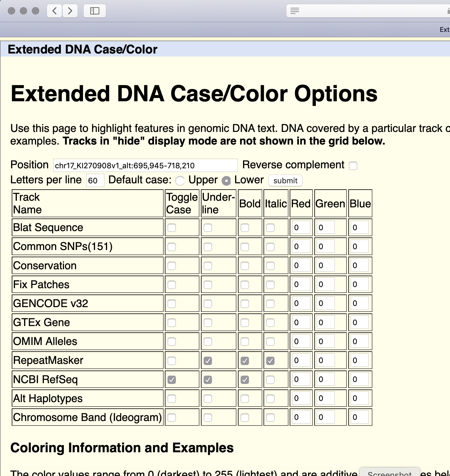The image size is (450, 476).
Task: Enable Bold for GENCODE v32
Action: pyautogui.click(x=245, y=304)
